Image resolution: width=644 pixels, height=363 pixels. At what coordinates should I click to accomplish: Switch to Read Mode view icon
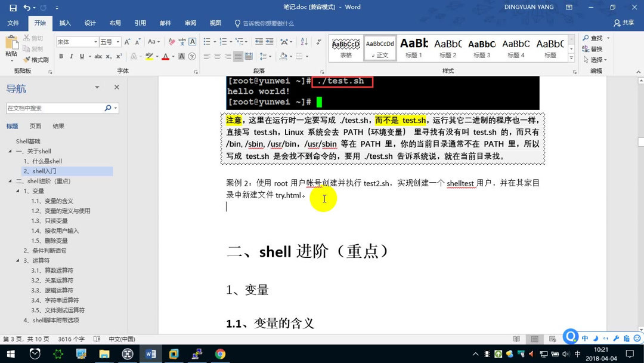point(516,339)
